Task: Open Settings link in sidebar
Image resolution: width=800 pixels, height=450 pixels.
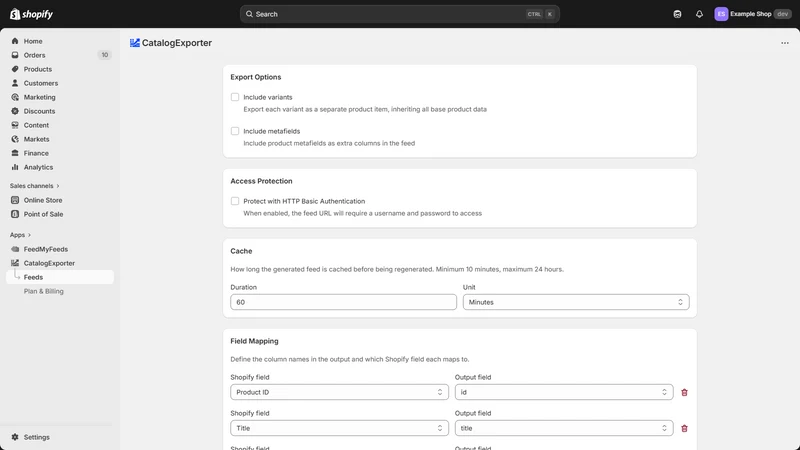Action: [x=37, y=437]
